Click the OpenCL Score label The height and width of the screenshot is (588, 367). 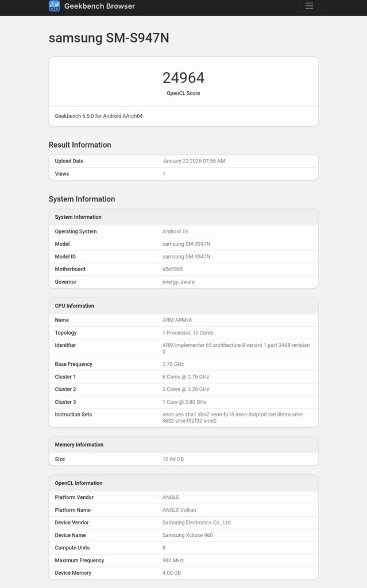coord(183,93)
